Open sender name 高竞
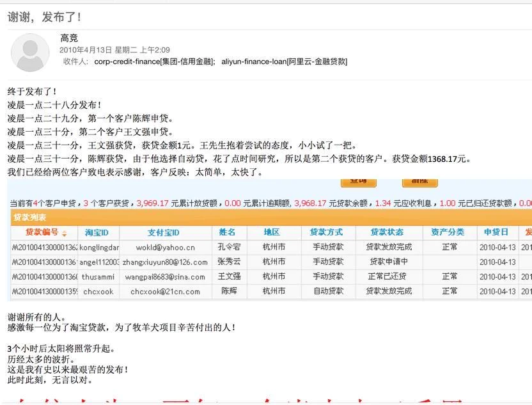 (69, 38)
